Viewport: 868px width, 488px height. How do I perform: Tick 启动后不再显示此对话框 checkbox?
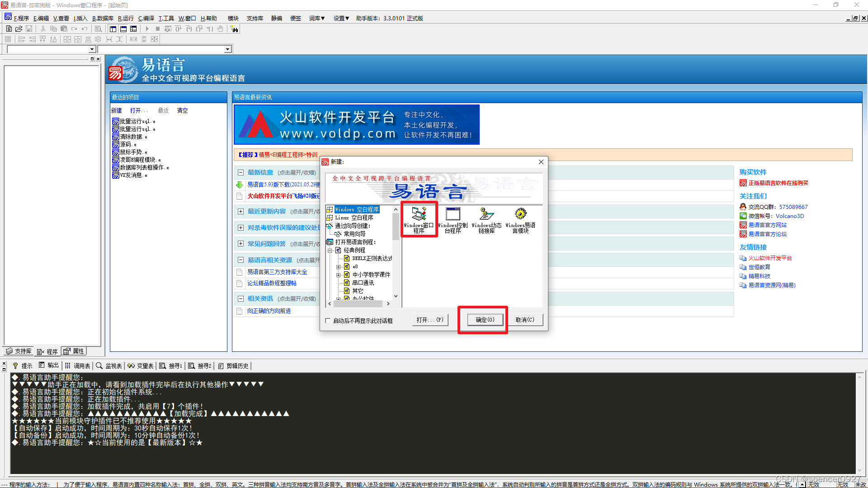point(328,321)
